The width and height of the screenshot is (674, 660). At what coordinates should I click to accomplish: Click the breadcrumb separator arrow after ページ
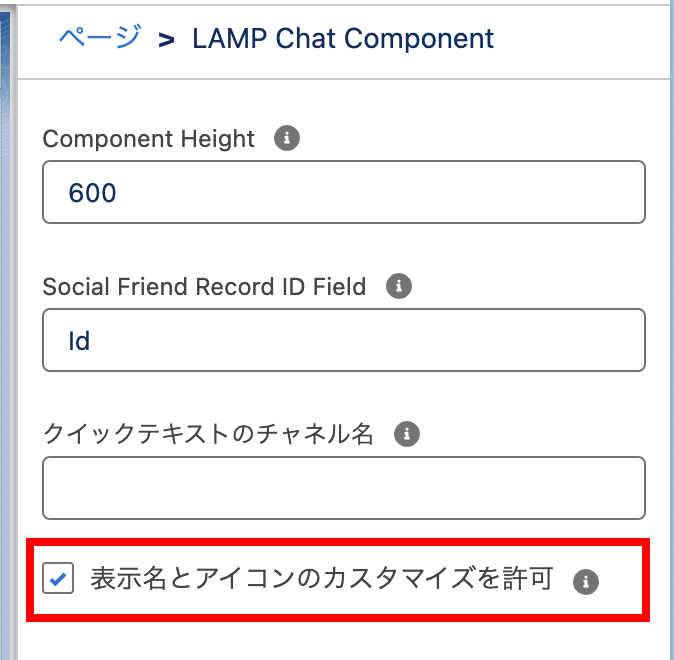(x=166, y=40)
